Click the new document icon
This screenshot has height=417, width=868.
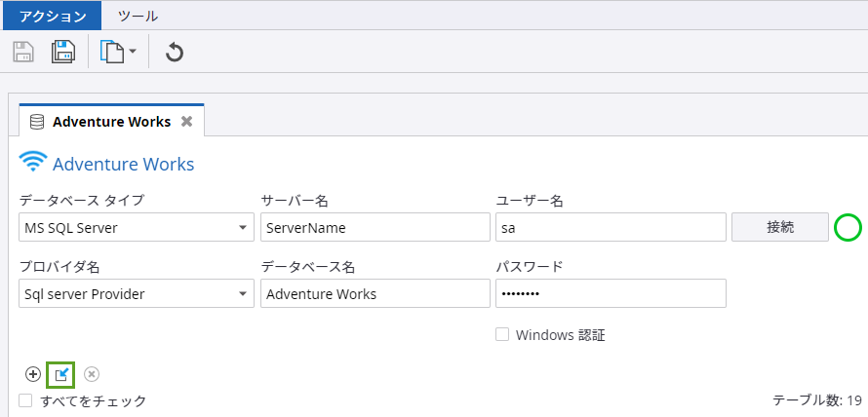(x=112, y=52)
